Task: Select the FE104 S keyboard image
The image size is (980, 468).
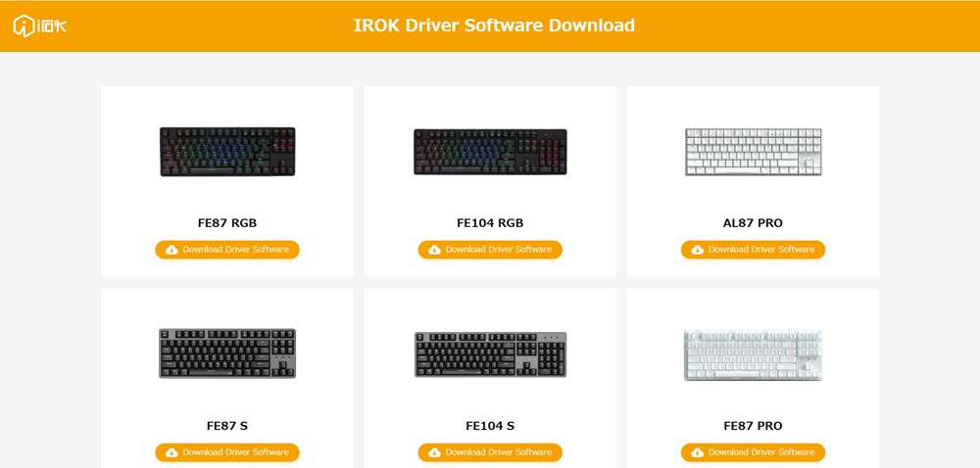Action: pyautogui.click(x=490, y=354)
